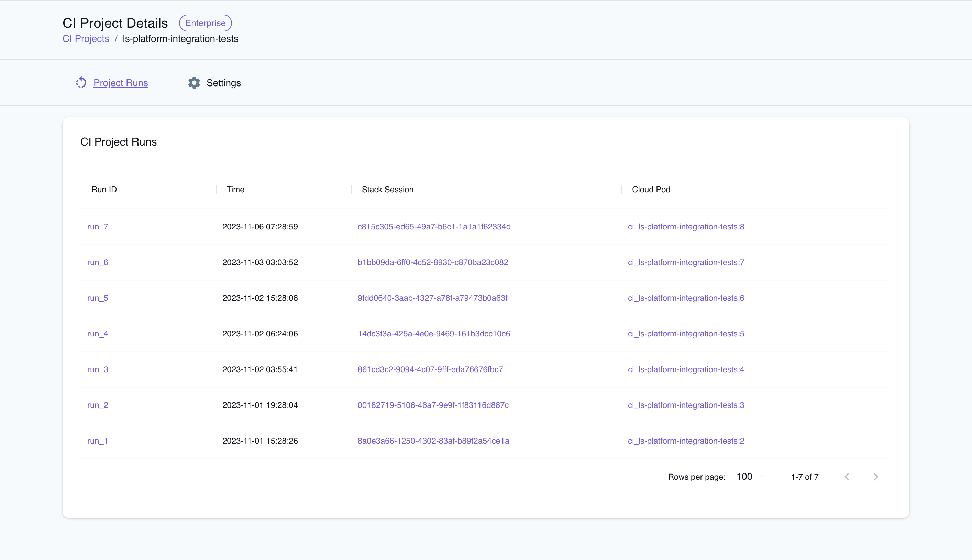
Task: Open cloud pod ci_ls-platform-integration-tests:4
Action: (x=686, y=369)
